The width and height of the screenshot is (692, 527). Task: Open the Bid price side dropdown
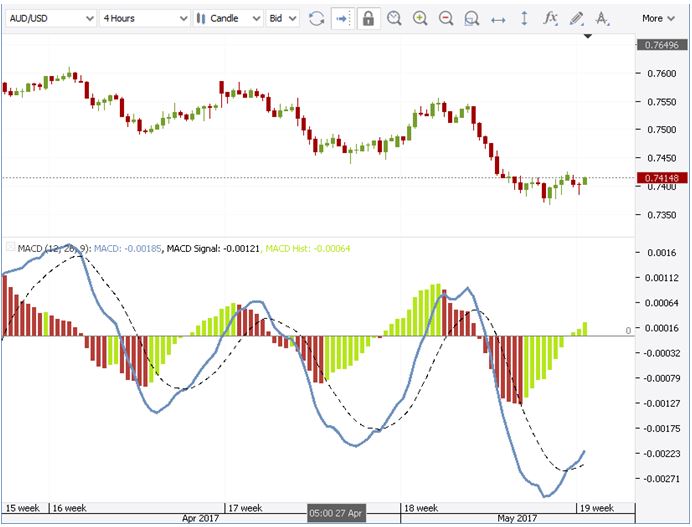tap(282, 19)
